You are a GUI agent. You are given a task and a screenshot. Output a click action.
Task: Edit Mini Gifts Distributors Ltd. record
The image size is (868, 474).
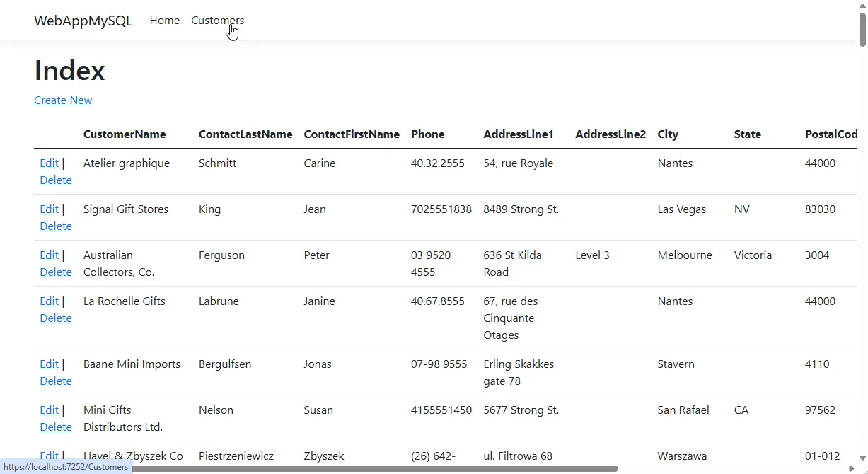[x=49, y=410]
